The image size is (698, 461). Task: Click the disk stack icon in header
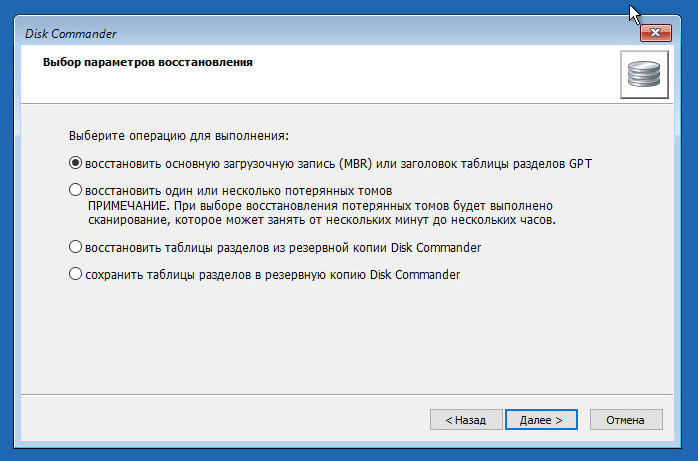click(x=644, y=74)
